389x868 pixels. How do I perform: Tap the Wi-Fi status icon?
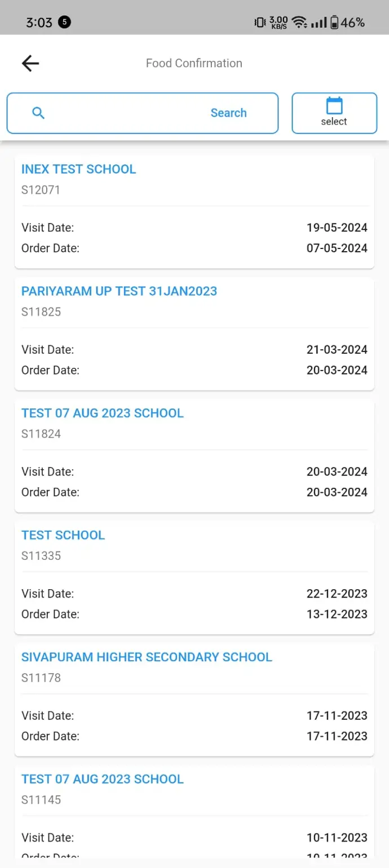[299, 23]
